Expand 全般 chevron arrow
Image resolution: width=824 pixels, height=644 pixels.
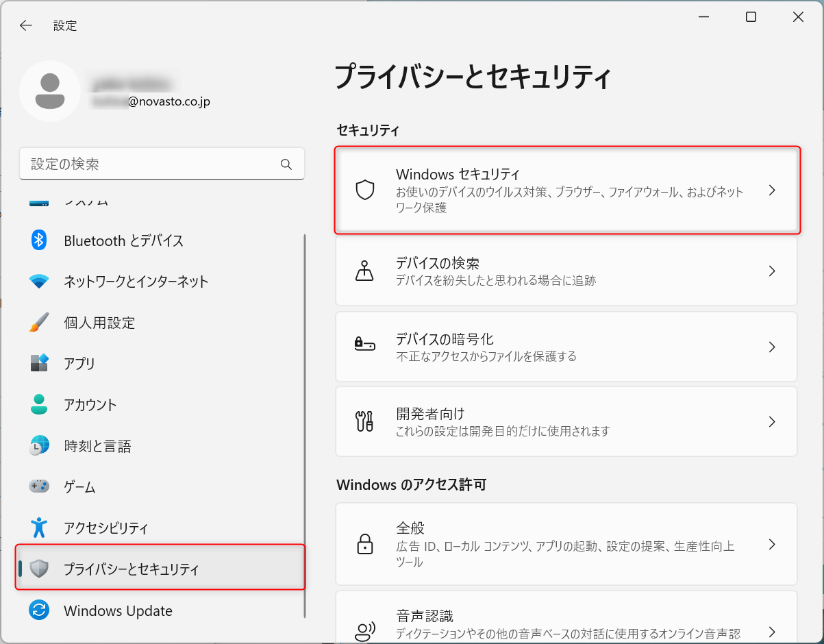tap(772, 545)
